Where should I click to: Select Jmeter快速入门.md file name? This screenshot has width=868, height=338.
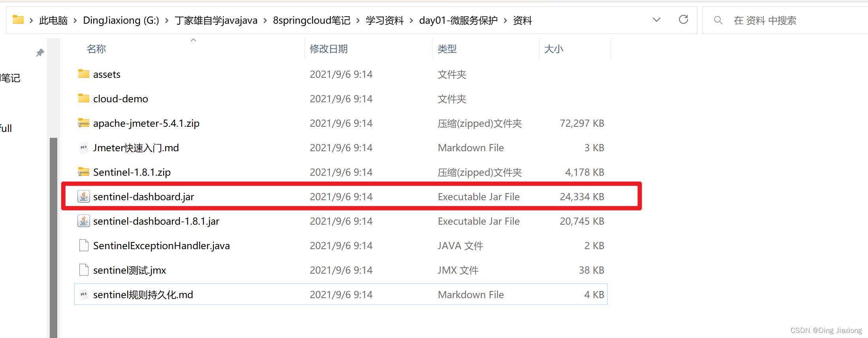tap(136, 148)
